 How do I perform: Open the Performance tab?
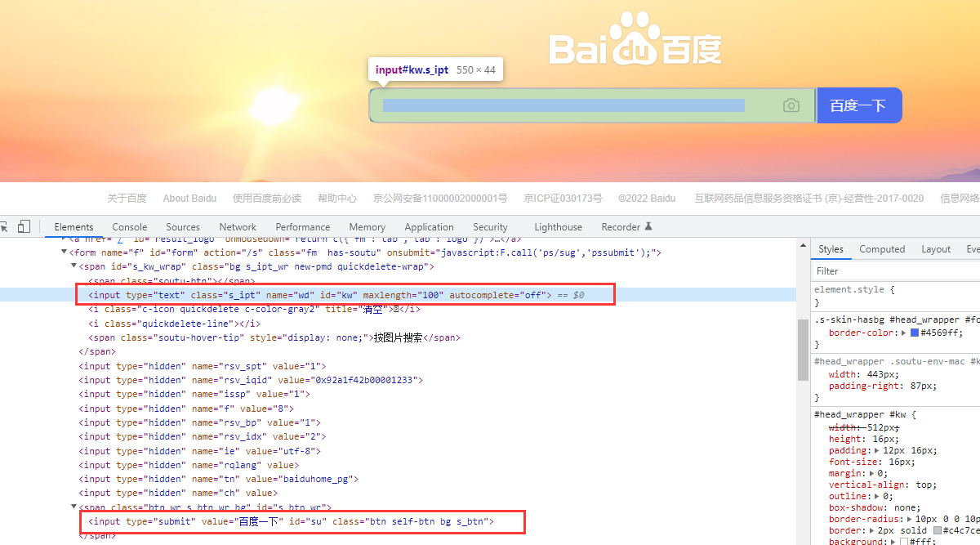point(303,227)
